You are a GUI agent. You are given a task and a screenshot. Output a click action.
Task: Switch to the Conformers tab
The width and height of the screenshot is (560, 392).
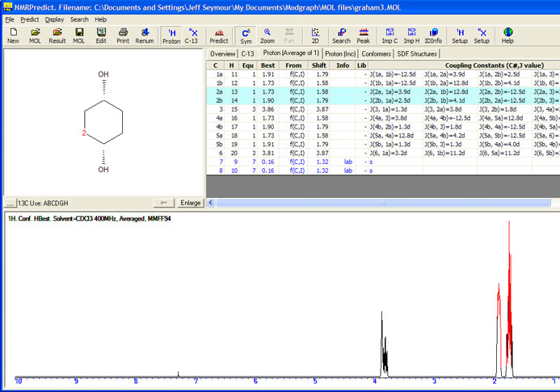pyautogui.click(x=377, y=53)
